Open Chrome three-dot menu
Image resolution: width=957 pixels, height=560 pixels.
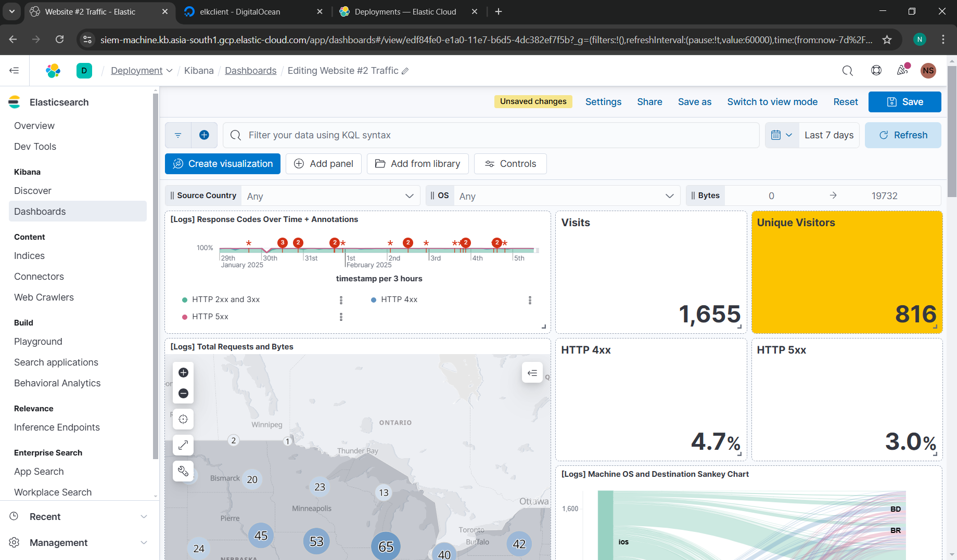(x=943, y=40)
